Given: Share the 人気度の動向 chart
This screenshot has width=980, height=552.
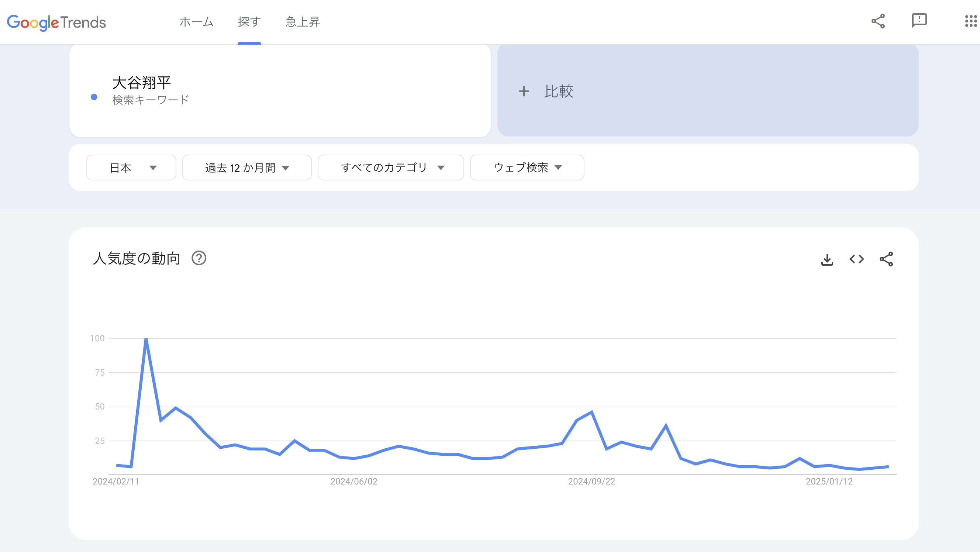Looking at the screenshot, I should point(886,259).
